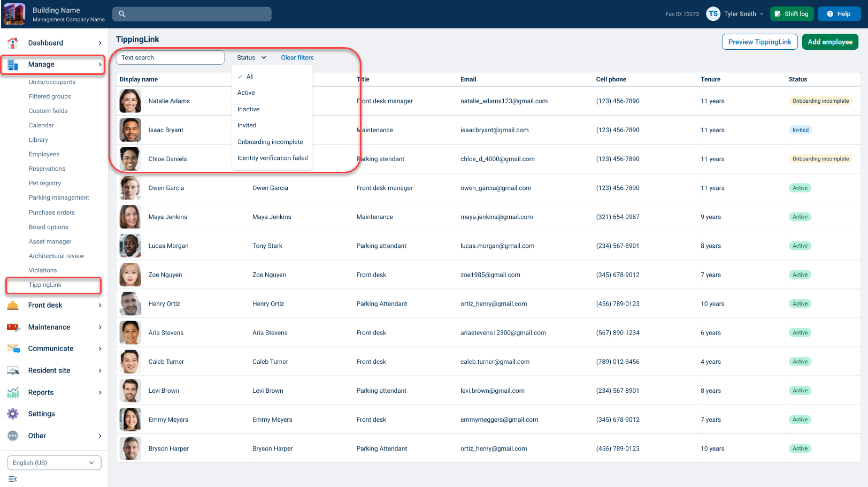Open TippingLink submenu item

45,285
